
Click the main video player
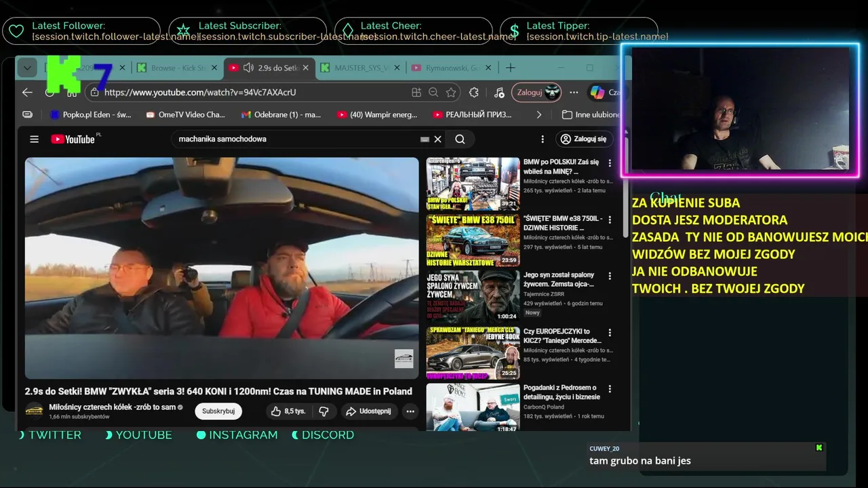[x=222, y=268]
